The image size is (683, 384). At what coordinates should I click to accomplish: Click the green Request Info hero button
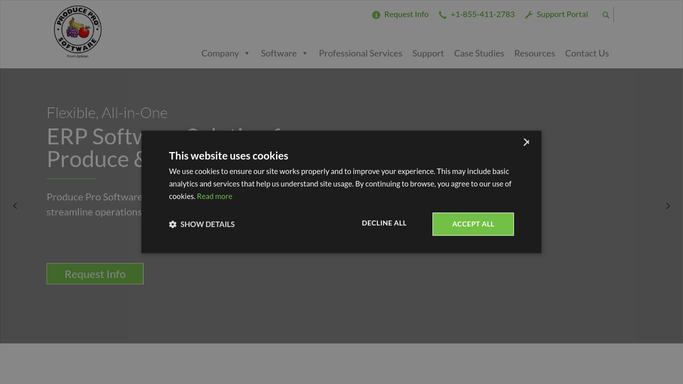95,274
